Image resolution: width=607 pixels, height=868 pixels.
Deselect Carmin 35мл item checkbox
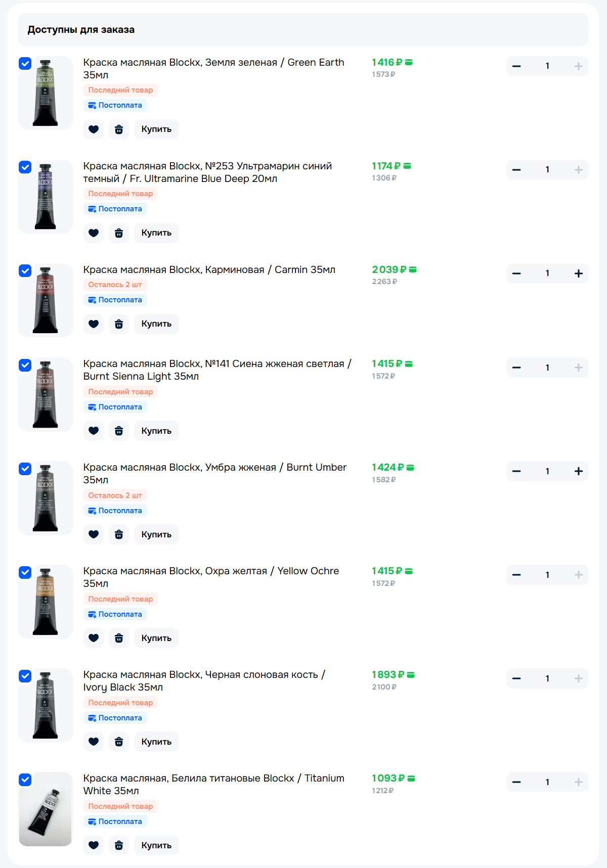(x=25, y=270)
